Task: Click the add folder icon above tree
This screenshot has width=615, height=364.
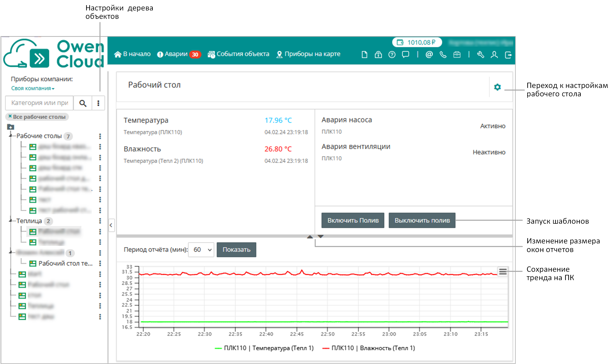Action: (x=11, y=127)
